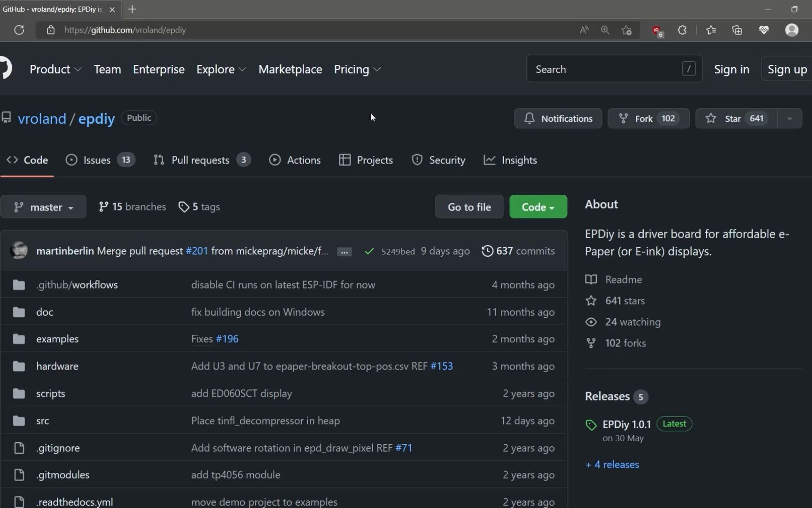Switch to the Issues tab
This screenshot has width=812, height=508.
(100, 160)
